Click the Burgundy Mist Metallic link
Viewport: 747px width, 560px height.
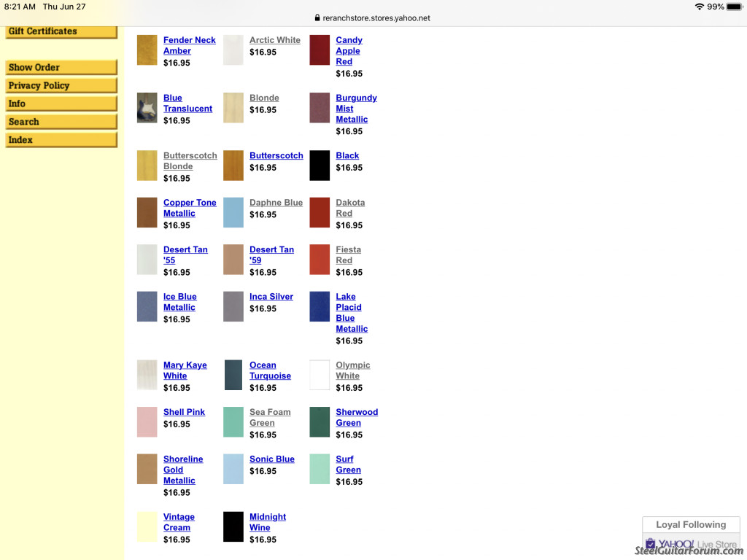pos(356,109)
